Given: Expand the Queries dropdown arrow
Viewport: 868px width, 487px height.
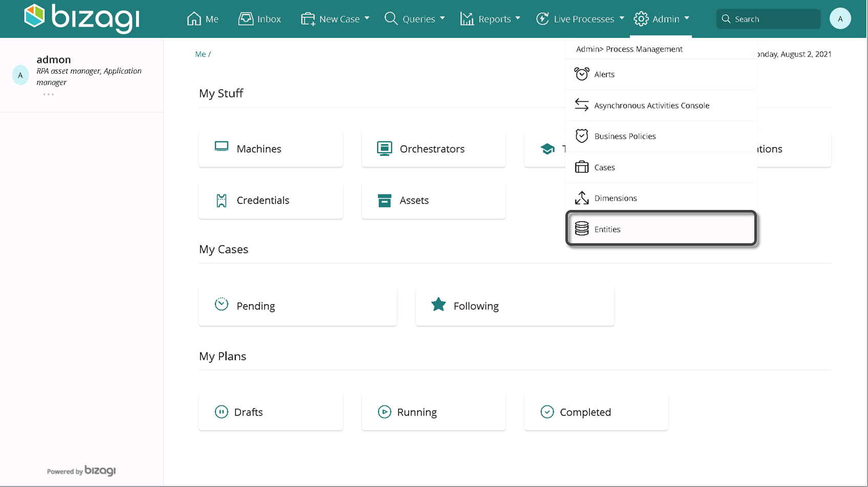Looking at the screenshot, I should (x=442, y=18).
